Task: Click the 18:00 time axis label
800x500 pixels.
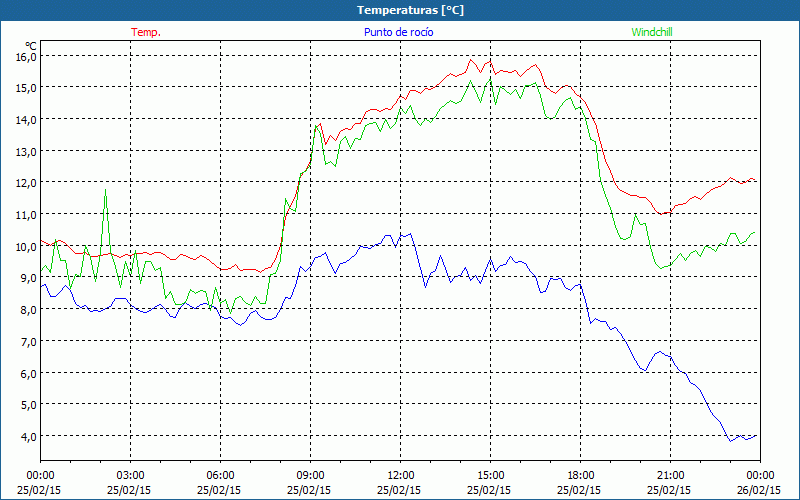Action: coord(581,476)
